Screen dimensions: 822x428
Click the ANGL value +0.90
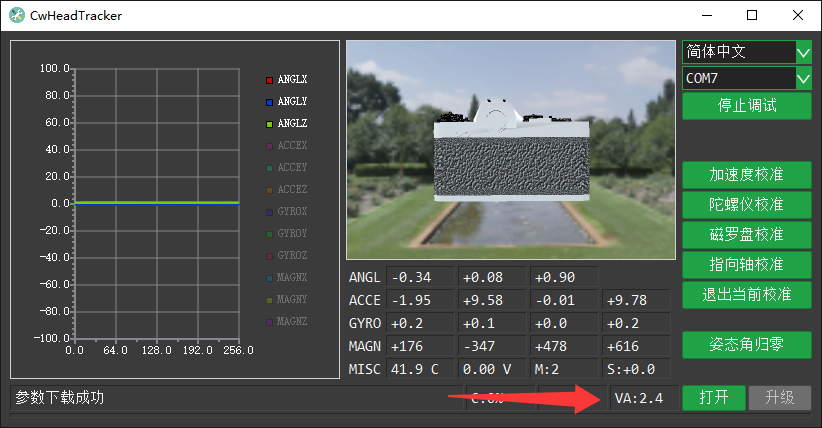564,277
